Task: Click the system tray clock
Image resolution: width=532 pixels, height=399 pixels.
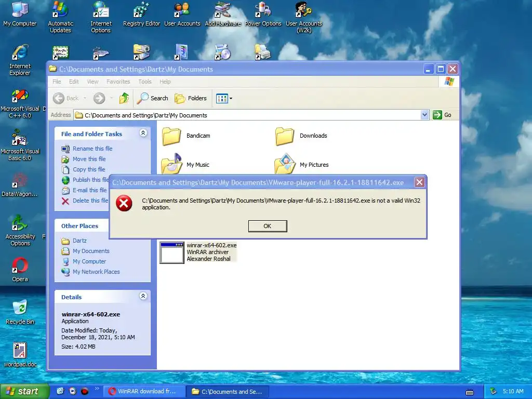Action: click(x=513, y=391)
